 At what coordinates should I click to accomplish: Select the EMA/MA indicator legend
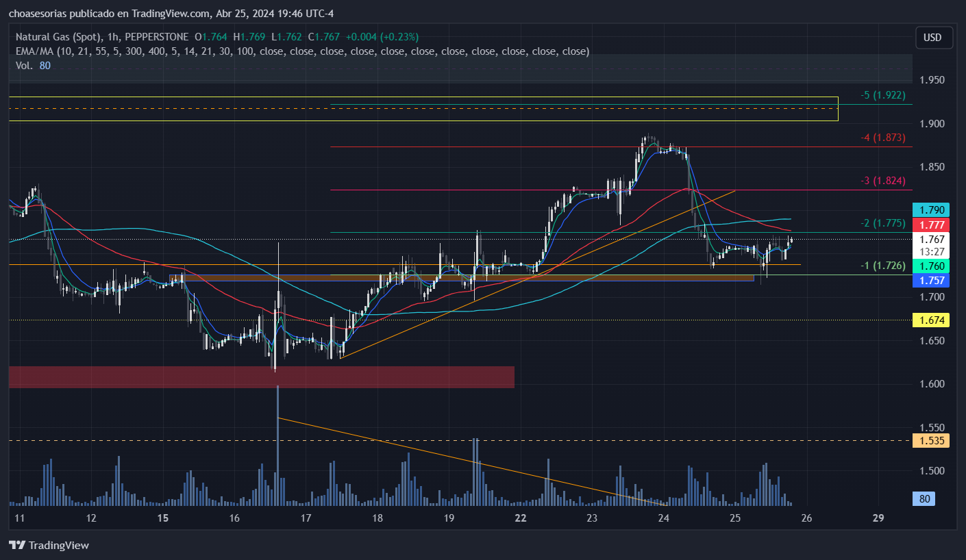pos(34,51)
